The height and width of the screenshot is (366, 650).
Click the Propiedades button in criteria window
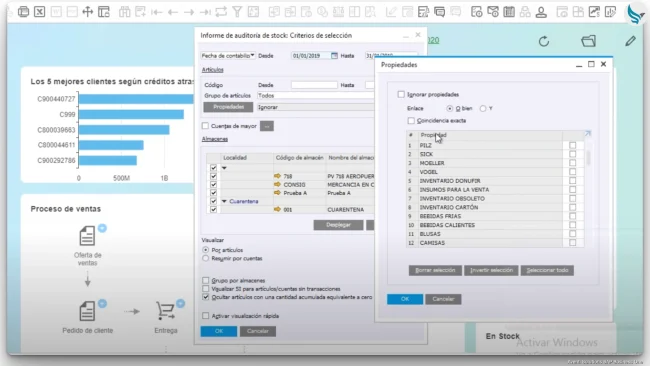tap(228, 107)
